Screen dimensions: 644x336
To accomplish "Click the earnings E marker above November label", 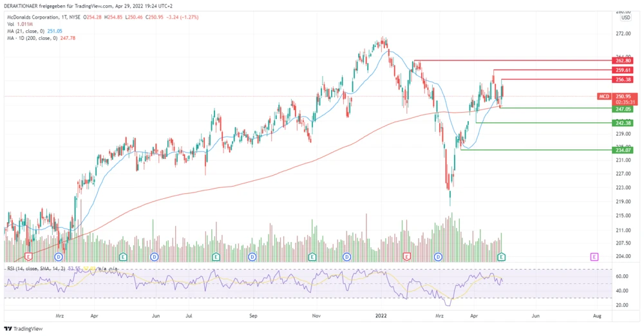I will 312,256.
